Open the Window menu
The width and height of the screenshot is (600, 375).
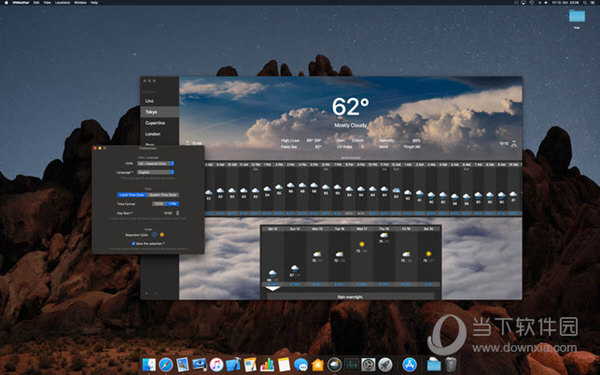click(80, 2)
